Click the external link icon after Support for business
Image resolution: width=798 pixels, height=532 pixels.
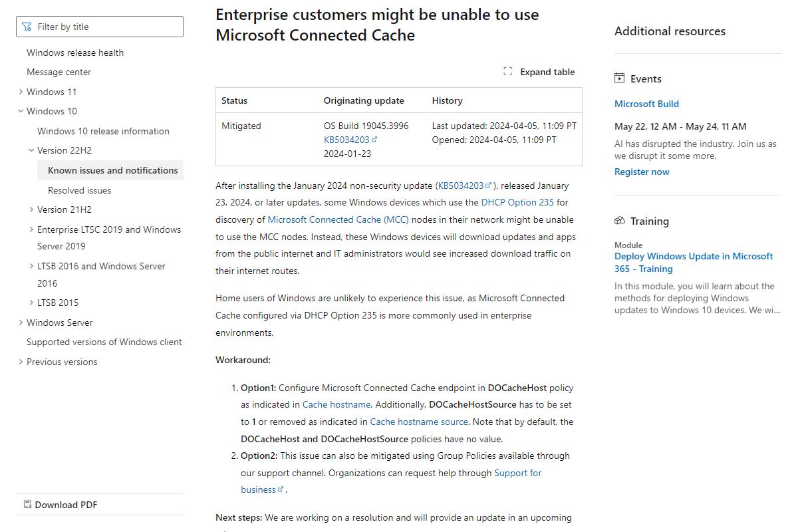pos(281,490)
